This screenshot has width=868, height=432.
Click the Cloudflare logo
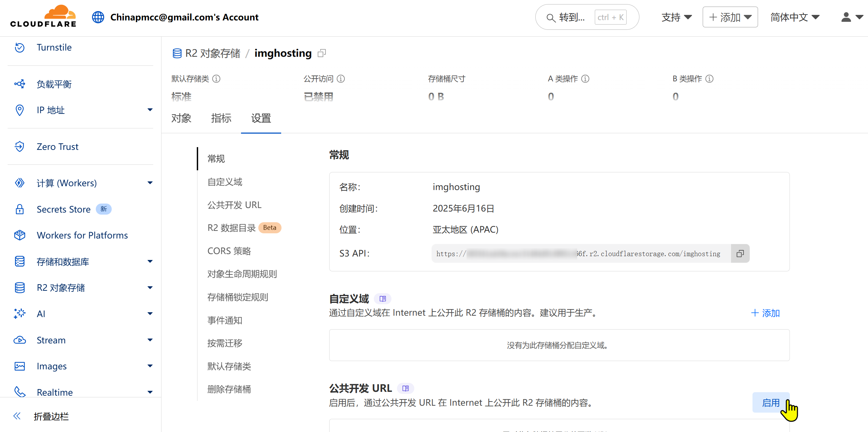[43, 17]
